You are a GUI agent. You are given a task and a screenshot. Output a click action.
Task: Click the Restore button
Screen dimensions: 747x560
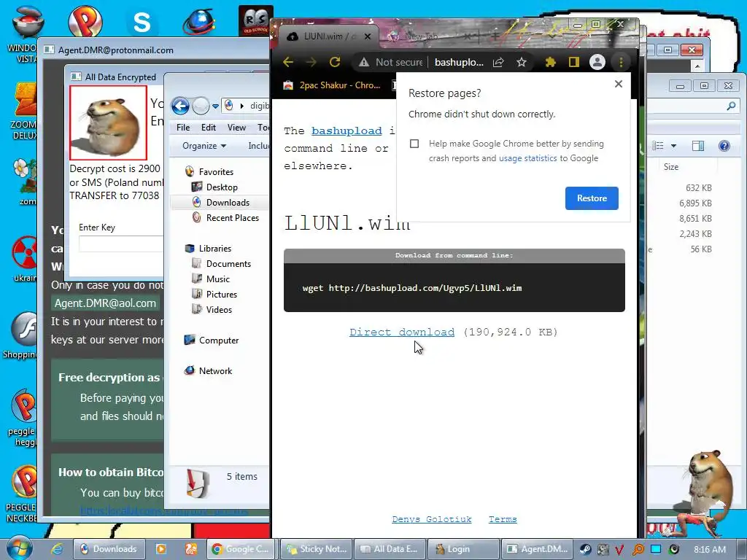point(592,198)
